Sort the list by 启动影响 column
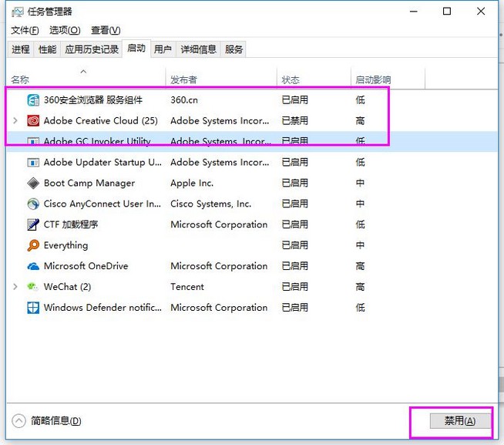504x445 pixels. pos(373,79)
